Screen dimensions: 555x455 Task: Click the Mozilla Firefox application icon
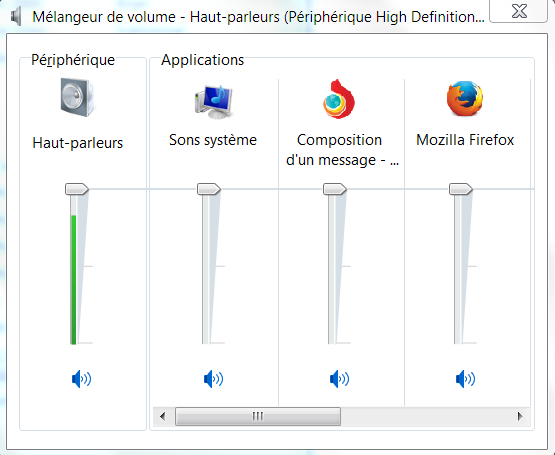coord(465,99)
